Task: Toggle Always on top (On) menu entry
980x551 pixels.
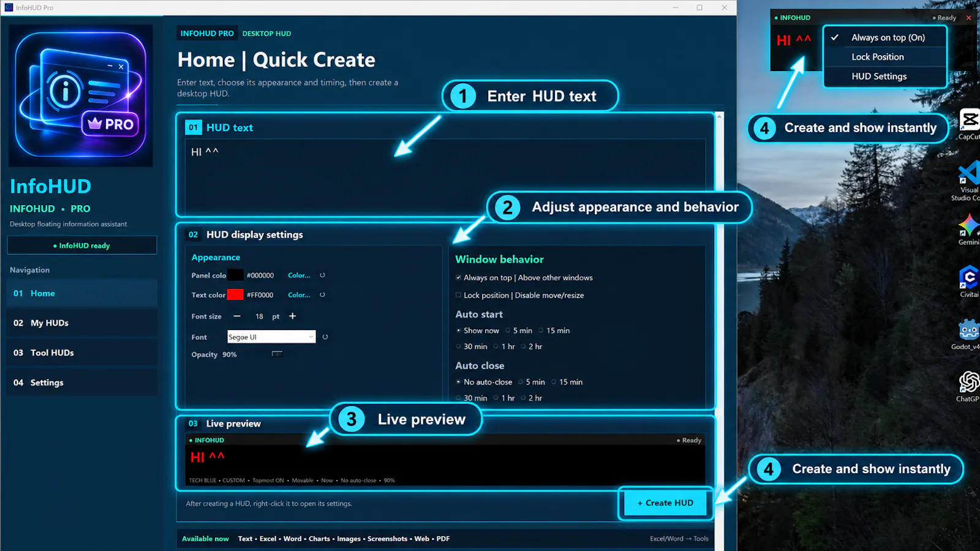Action: tap(885, 37)
